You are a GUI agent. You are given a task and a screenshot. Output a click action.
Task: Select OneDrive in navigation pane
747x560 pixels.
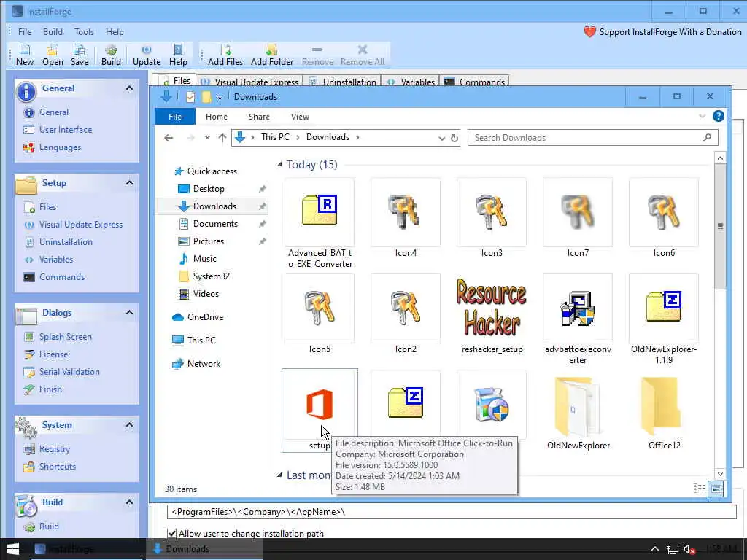point(205,317)
